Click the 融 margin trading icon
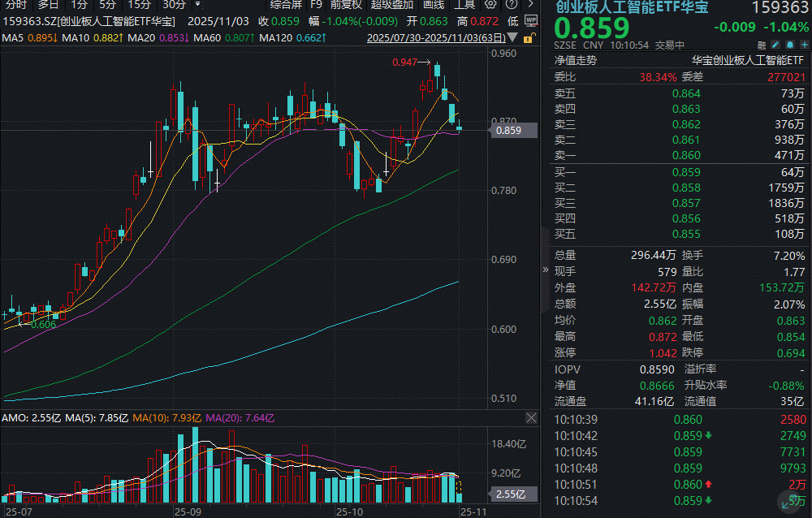Screen dimensions: 812x518 [x=762, y=45]
